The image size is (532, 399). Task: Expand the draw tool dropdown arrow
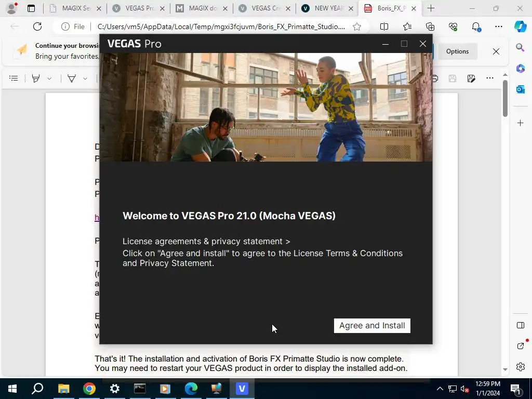(85, 79)
